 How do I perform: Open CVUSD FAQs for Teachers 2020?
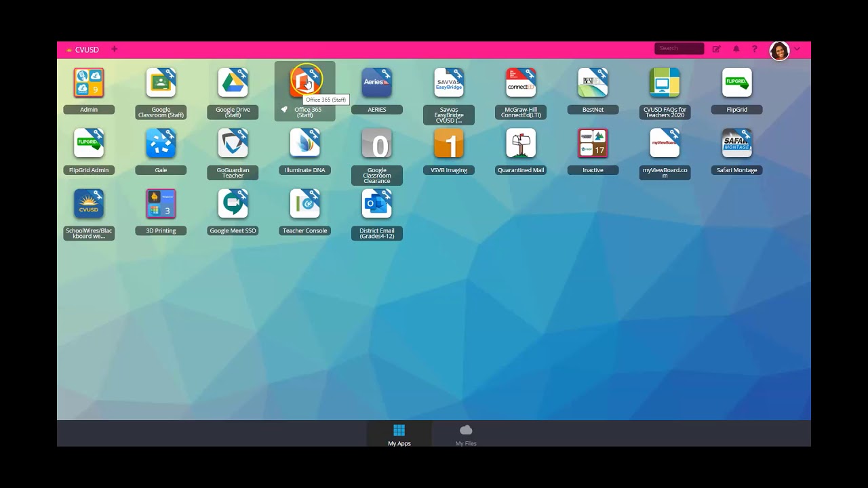[665, 83]
